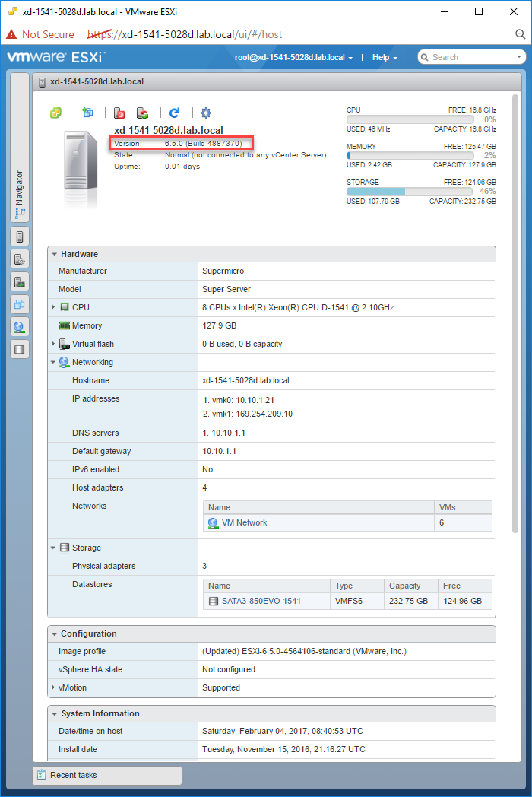Click the Memory module icon in Hardware

click(65, 325)
